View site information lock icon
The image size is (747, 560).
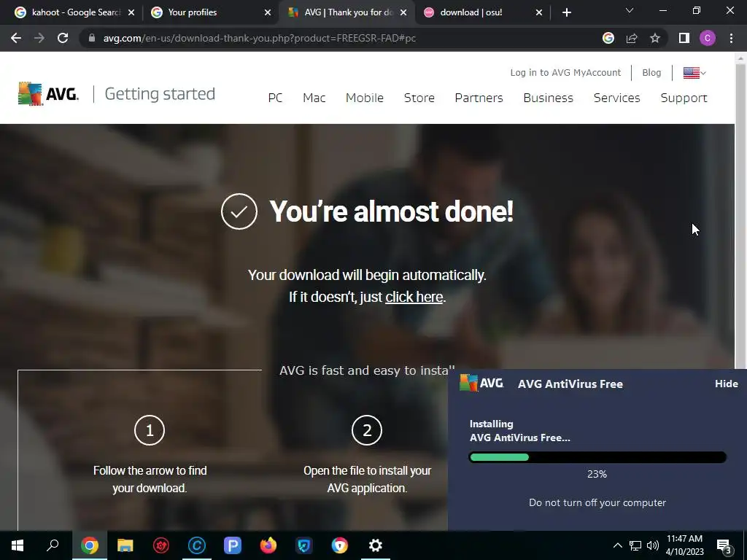[92, 38]
